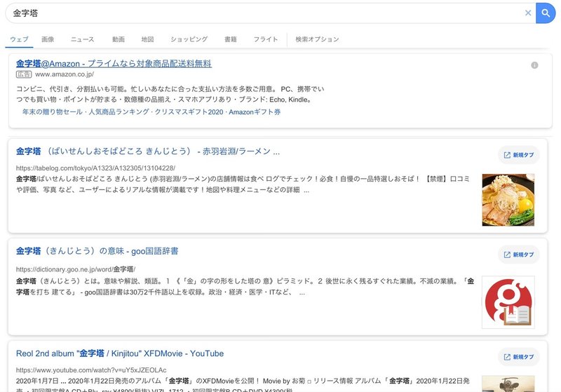The width and height of the screenshot is (561, 392).
Task: Switch to the ニュース tab
Action: click(x=82, y=39)
